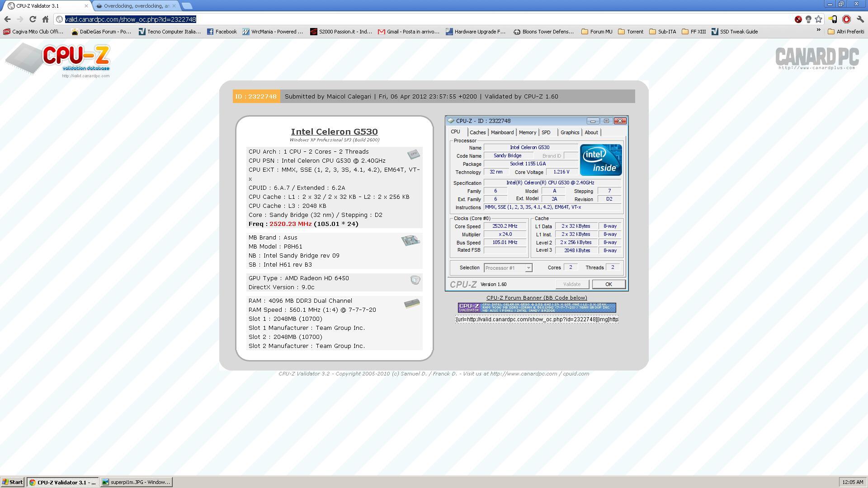Select the Memory tab in CPU-Z window

point(527,132)
